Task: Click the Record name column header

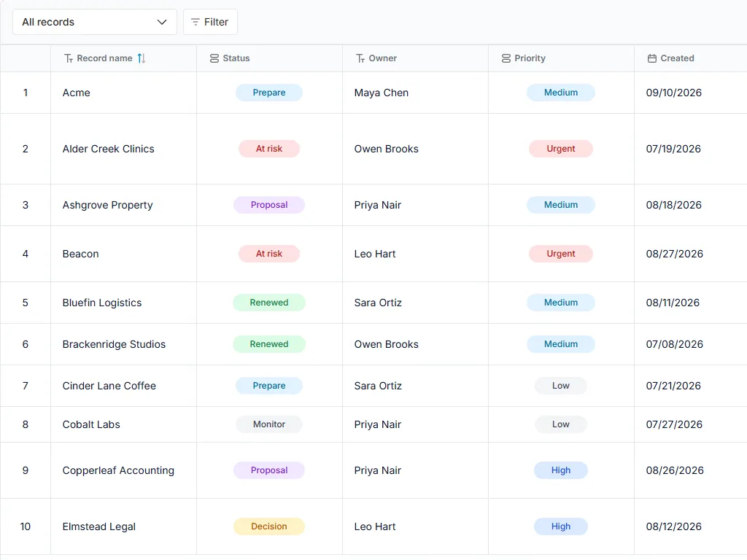Action: tap(123, 58)
